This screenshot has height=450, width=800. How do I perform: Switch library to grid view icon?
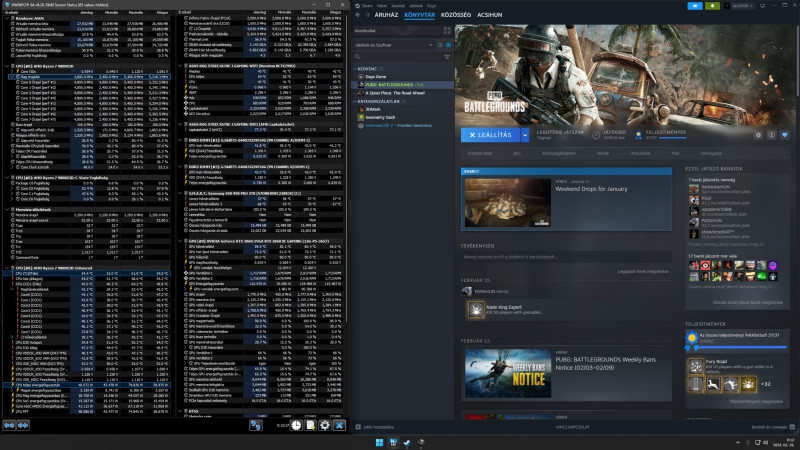pos(447,31)
